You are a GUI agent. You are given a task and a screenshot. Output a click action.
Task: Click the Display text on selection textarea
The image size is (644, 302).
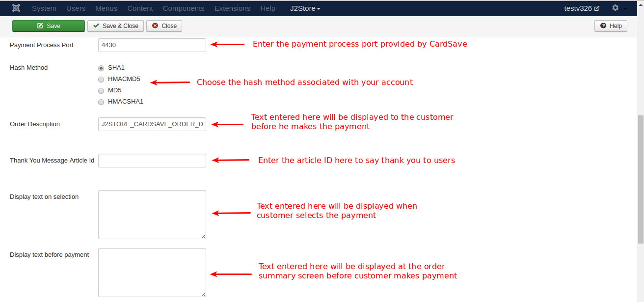(x=152, y=215)
